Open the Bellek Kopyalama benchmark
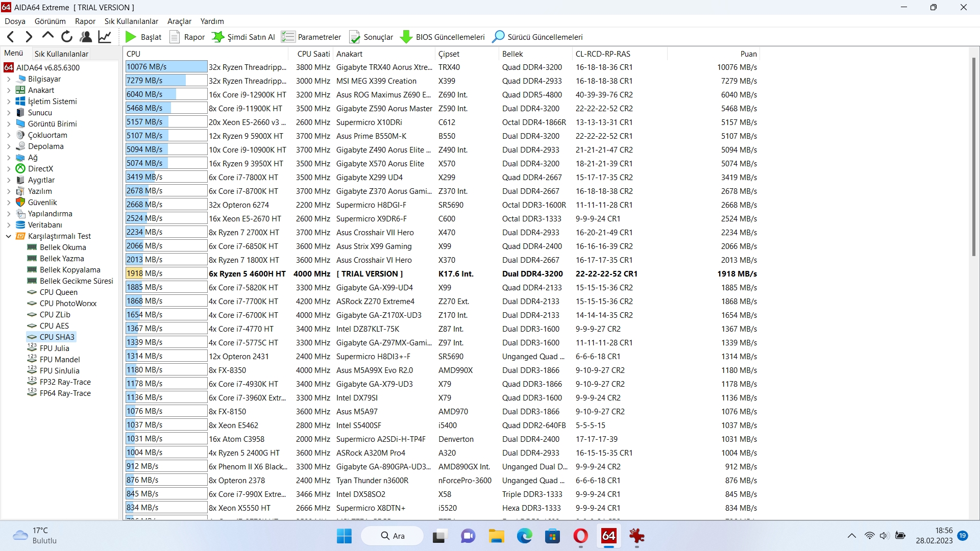980x551 pixels. (64, 270)
